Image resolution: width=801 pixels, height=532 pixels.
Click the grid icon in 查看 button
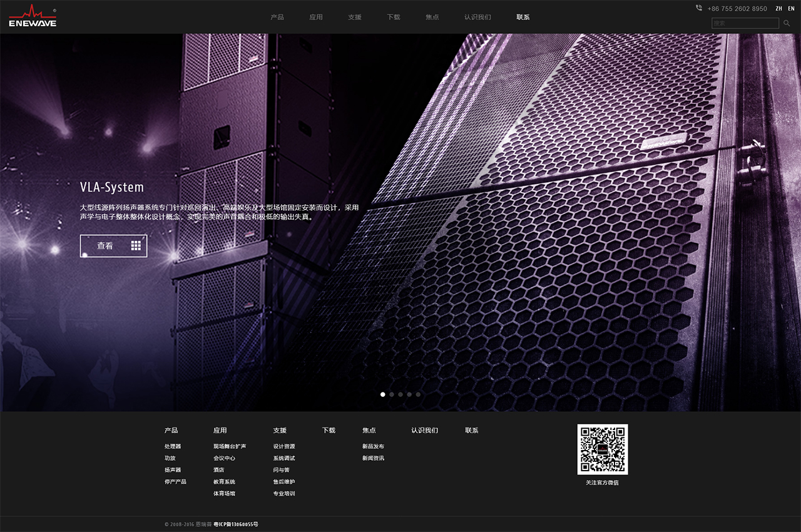pyautogui.click(x=136, y=246)
